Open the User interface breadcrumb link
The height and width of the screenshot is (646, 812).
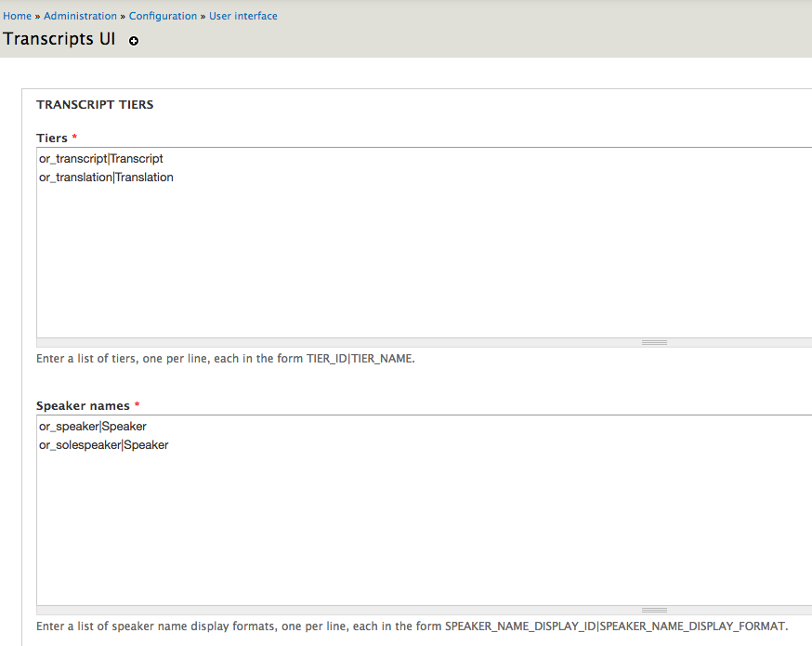click(242, 16)
